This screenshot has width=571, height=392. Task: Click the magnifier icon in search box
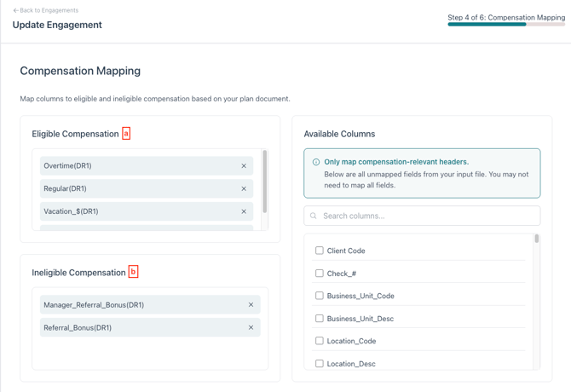click(313, 216)
